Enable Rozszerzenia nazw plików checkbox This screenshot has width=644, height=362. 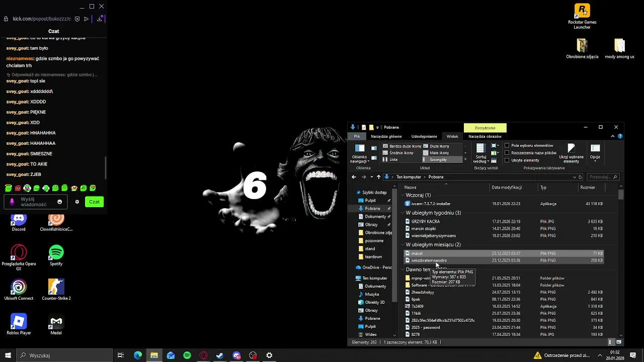(x=507, y=153)
